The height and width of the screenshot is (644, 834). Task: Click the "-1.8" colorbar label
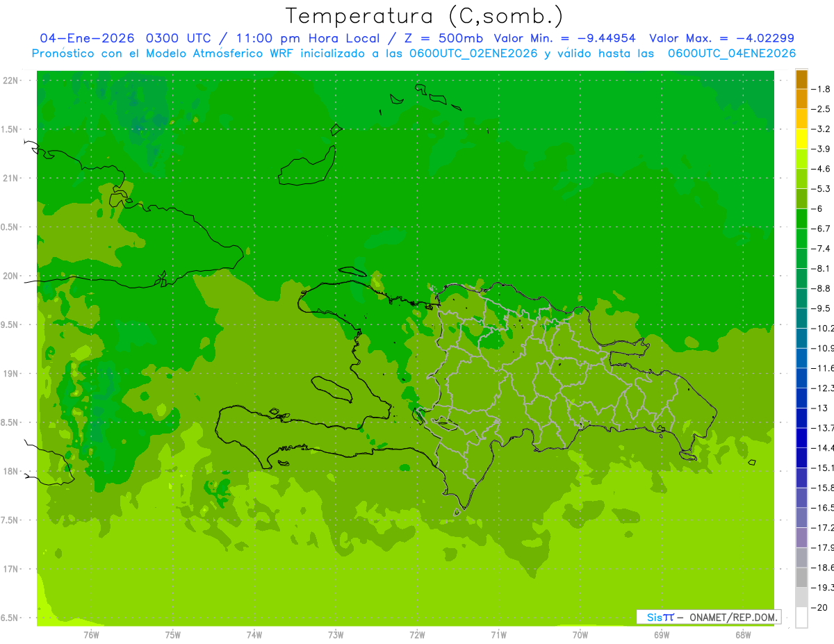click(x=822, y=89)
